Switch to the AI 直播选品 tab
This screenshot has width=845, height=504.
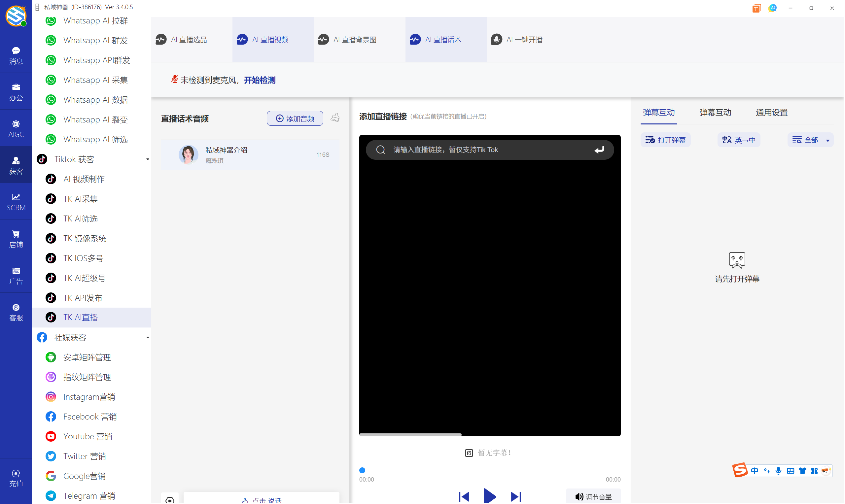click(189, 39)
